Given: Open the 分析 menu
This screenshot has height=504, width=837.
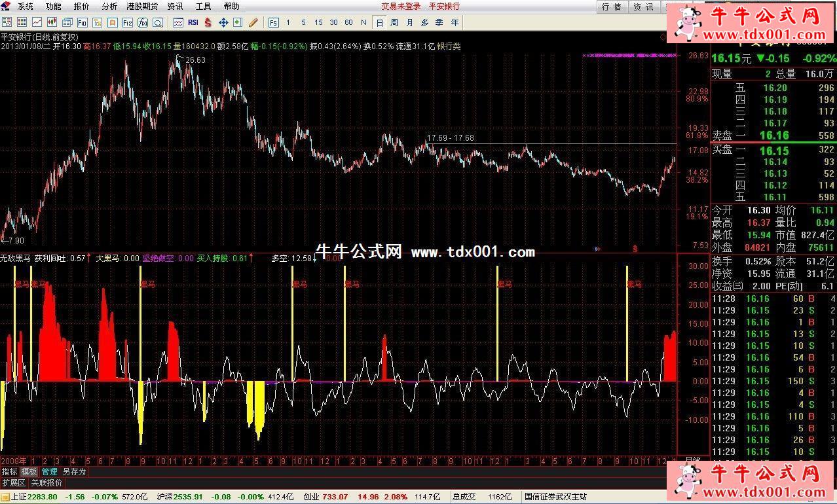Looking at the screenshot, I should click(x=109, y=6).
